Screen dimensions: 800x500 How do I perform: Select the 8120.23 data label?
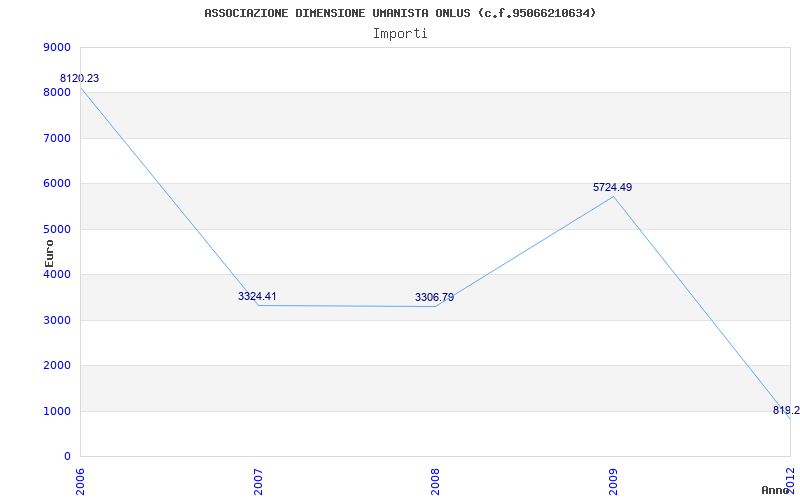pos(80,78)
